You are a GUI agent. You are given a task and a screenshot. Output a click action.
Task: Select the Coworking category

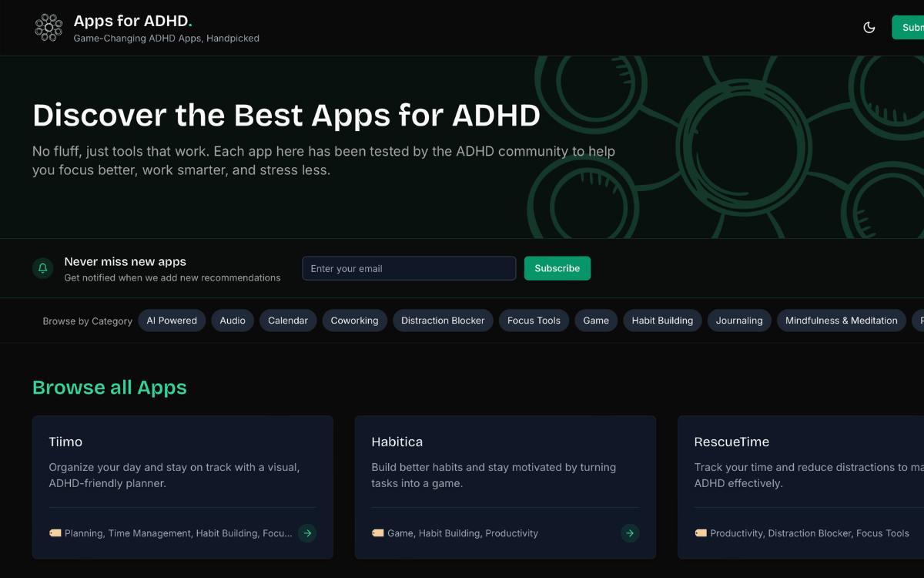pos(354,321)
